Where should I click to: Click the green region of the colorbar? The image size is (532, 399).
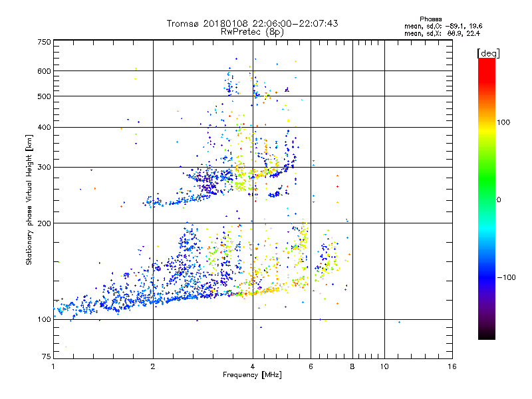(x=487, y=180)
